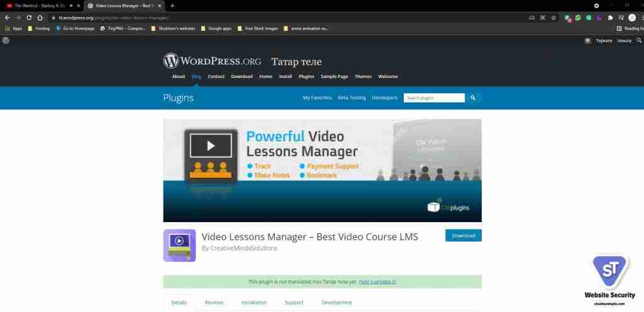Expand the anime animation bookmark folder

pyautogui.click(x=306, y=29)
